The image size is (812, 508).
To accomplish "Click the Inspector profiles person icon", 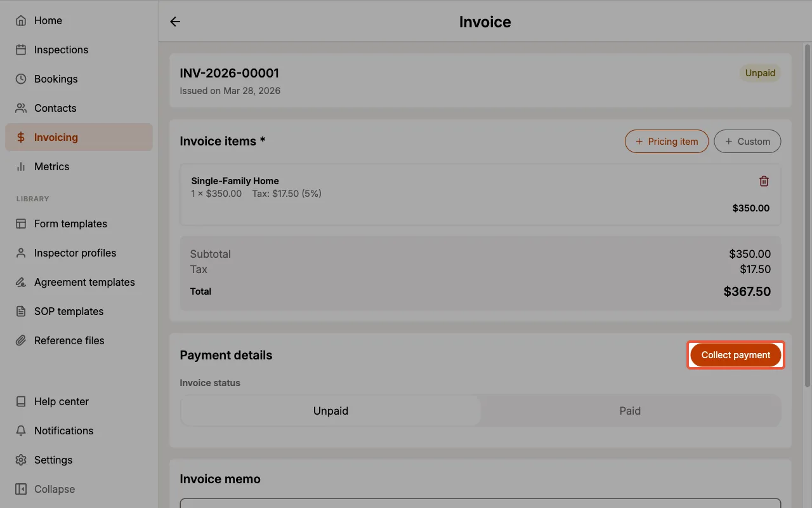I will tap(21, 253).
